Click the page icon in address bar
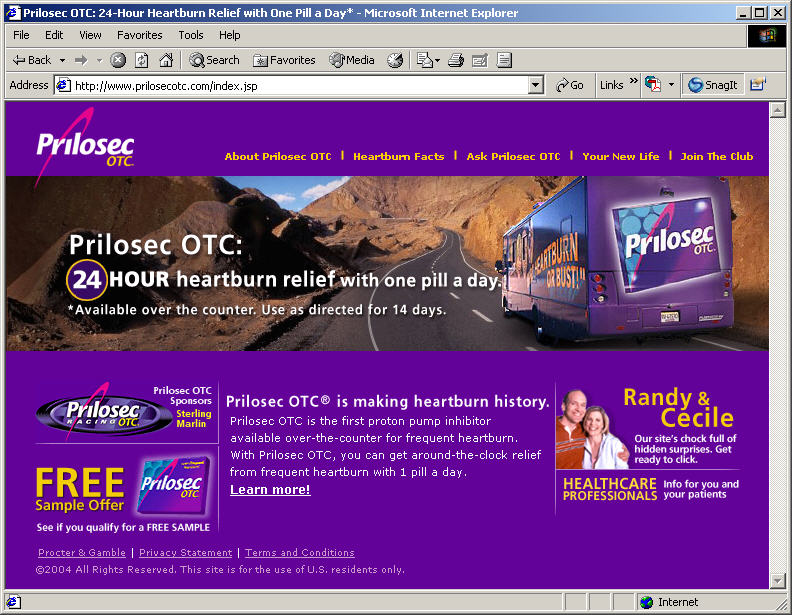This screenshot has width=792, height=615. tap(63, 85)
